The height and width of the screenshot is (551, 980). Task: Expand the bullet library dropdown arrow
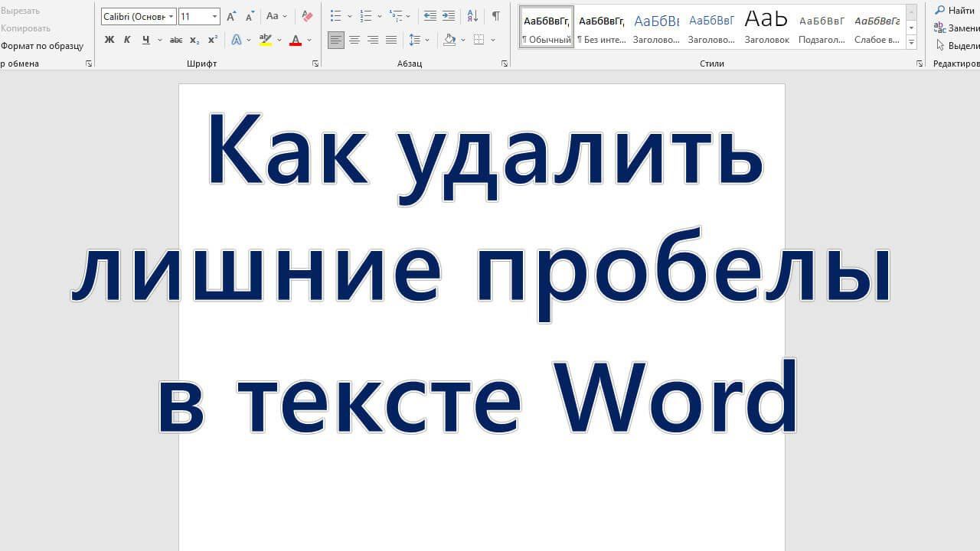click(350, 16)
